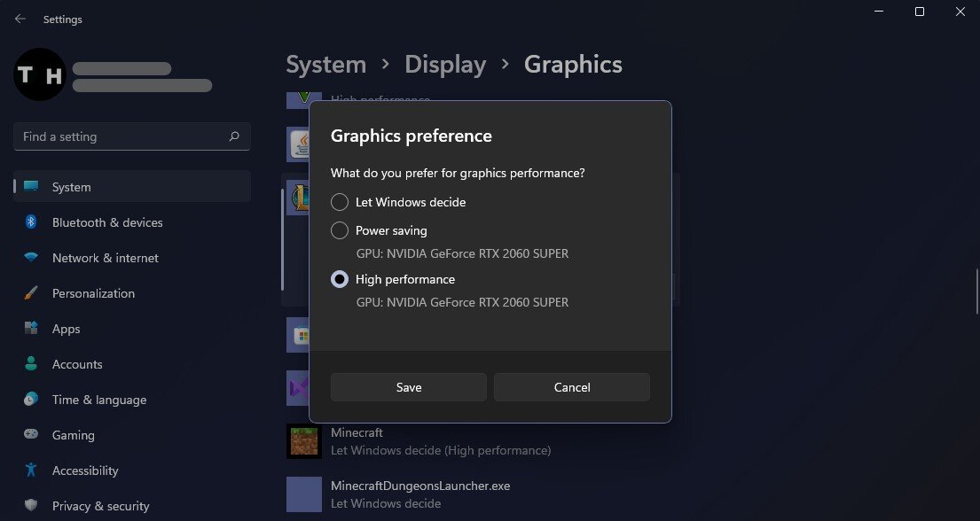The image size is (980, 521).
Task: Navigate to System in the breadcrumb
Action: point(326,65)
